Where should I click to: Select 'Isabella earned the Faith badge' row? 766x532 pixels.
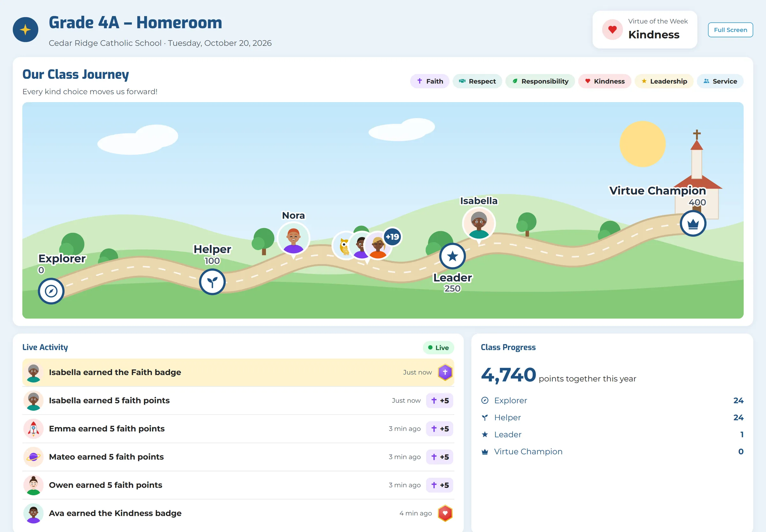(238, 372)
